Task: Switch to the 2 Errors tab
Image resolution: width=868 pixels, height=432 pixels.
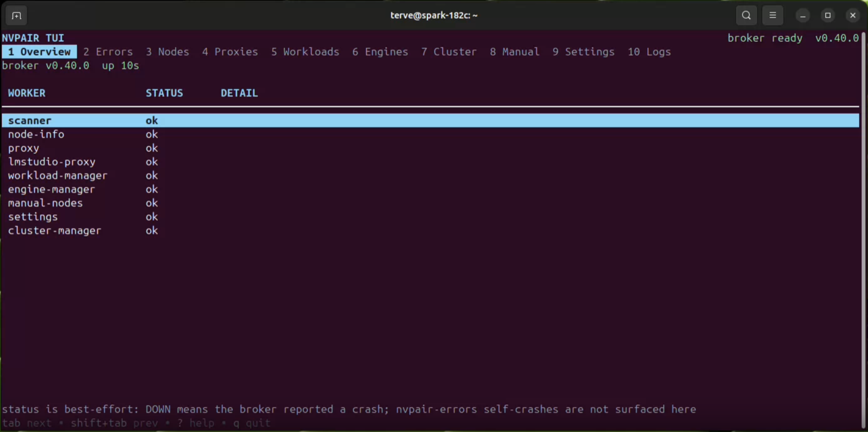Action: coord(108,52)
